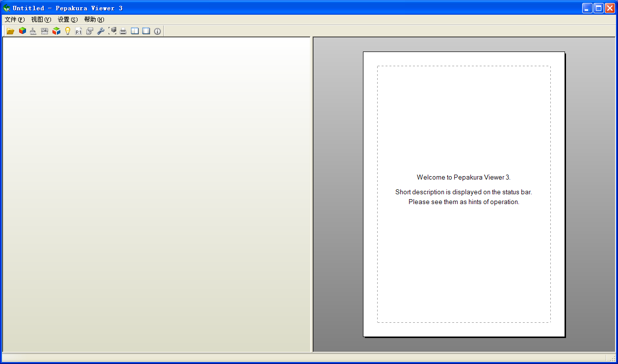Image resolution: width=618 pixels, height=364 pixels.
Task: Click the exploded colored cube icon
Action: click(x=56, y=31)
